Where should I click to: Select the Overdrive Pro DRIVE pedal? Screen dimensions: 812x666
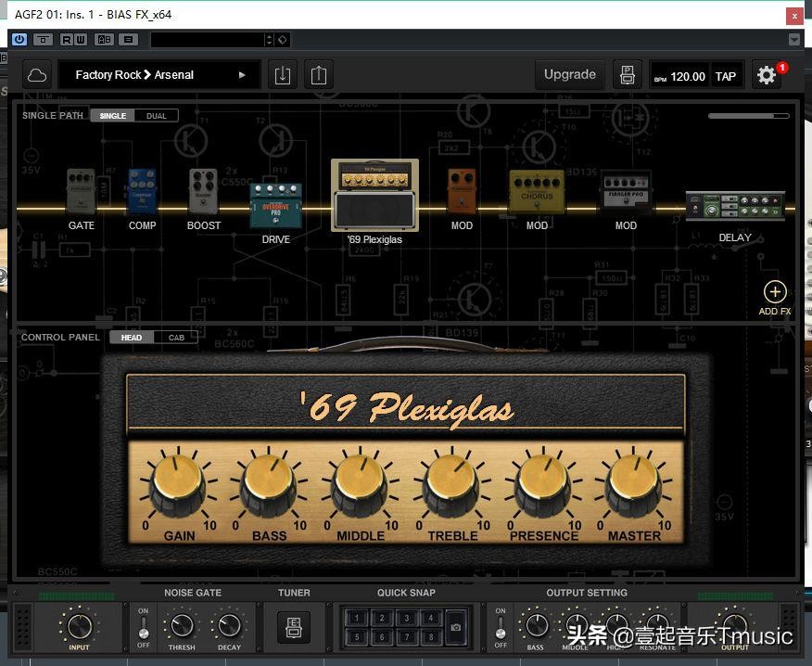[x=275, y=205]
